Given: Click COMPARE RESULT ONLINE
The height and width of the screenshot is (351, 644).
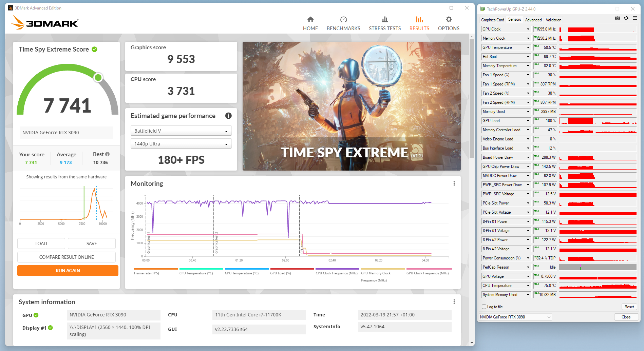Looking at the screenshot, I should click(x=67, y=257).
